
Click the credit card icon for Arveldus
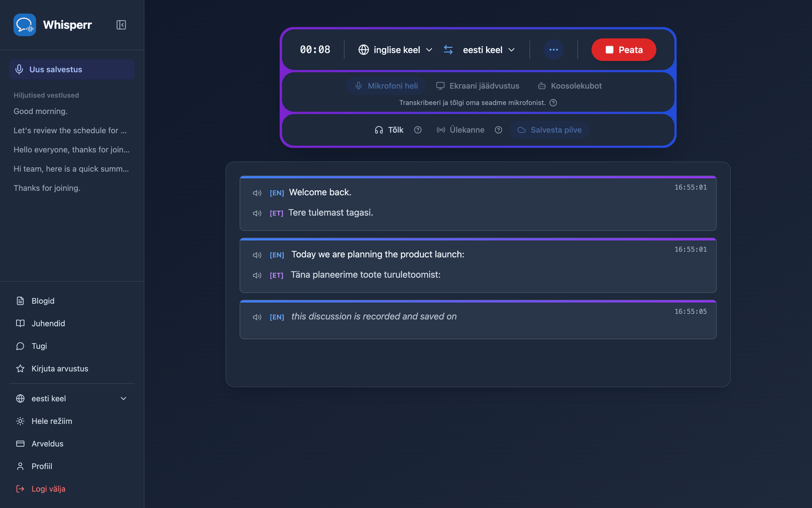tap(20, 443)
